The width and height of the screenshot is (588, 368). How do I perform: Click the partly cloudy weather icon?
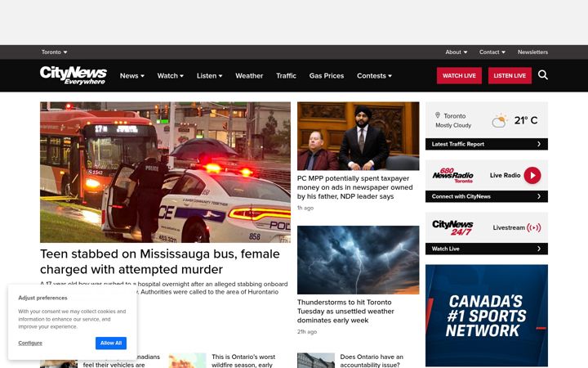[x=499, y=120]
